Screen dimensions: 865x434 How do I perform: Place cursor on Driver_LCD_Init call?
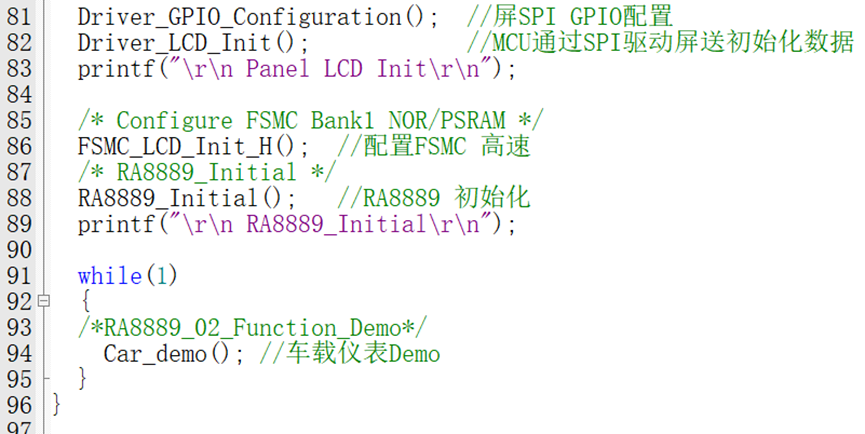(194, 43)
